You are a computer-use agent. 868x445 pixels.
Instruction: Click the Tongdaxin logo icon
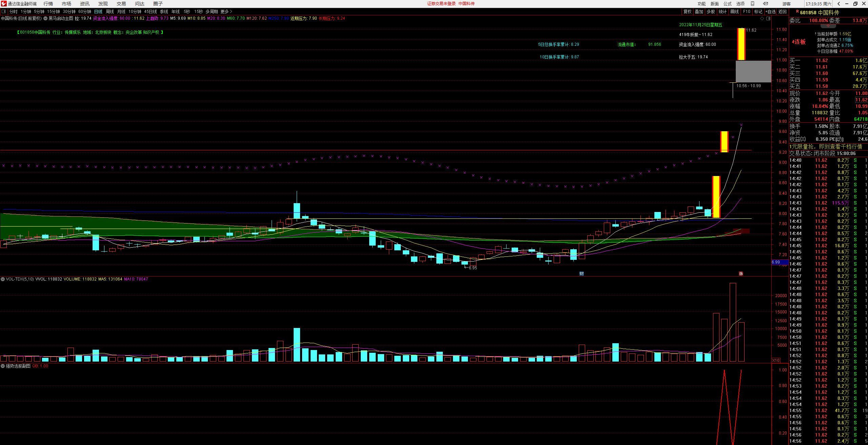click(x=4, y=4)
